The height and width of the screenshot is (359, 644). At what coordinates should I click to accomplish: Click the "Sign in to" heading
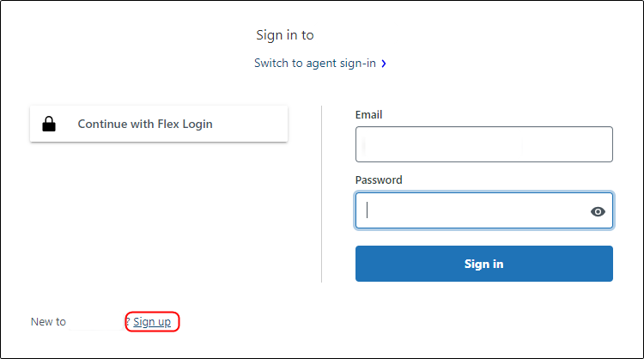[x=285, y=35]
